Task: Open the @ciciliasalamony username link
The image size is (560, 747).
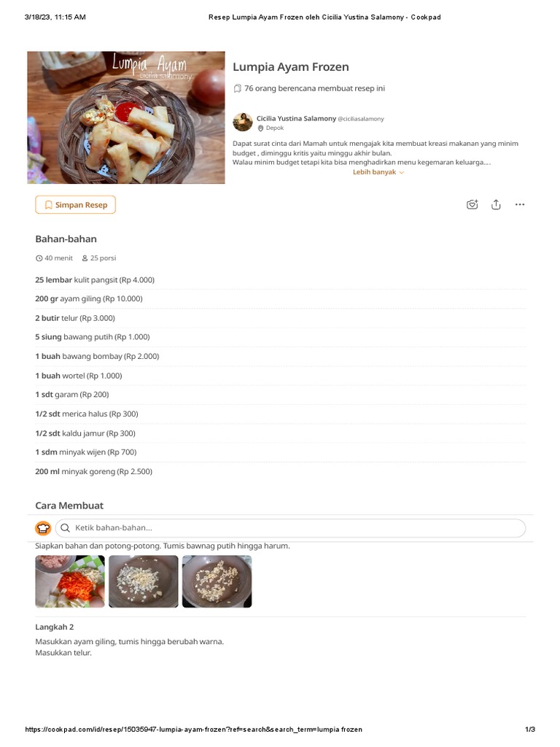Action: click(361, 119)
